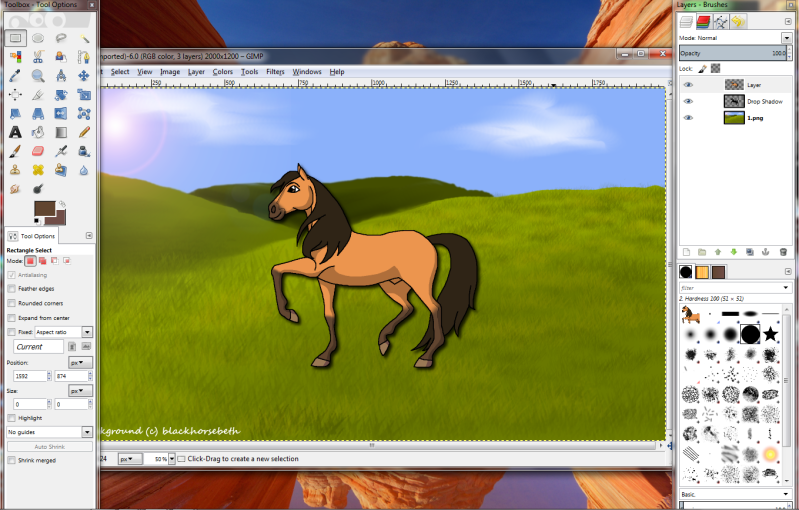Image resolution: width=799 pixels, height=510 pixels.
Task: Enable Shrink merged checkbox
Action: click(x=12, y=461)
